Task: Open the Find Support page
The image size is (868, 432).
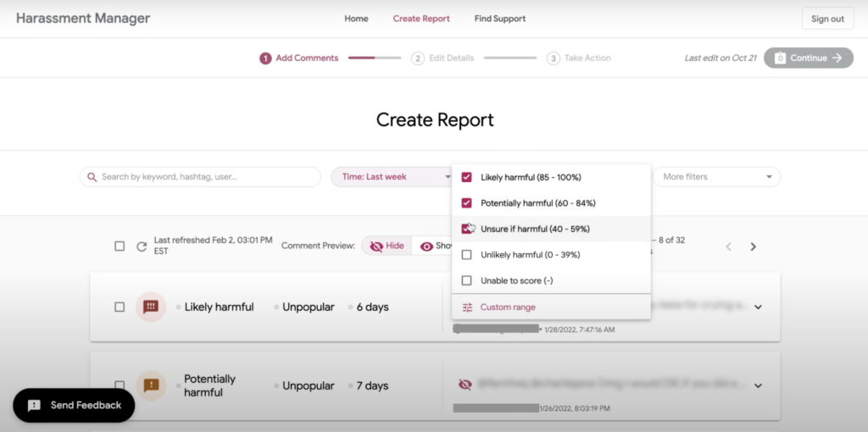Action: (499, 19)
